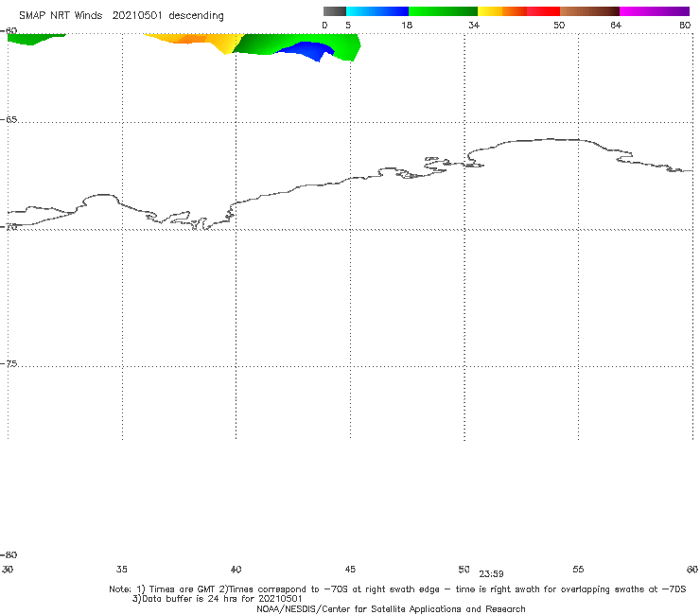Click the word 'descending' in the map title
Screen dimensions: 700x615
pos(196,16)
